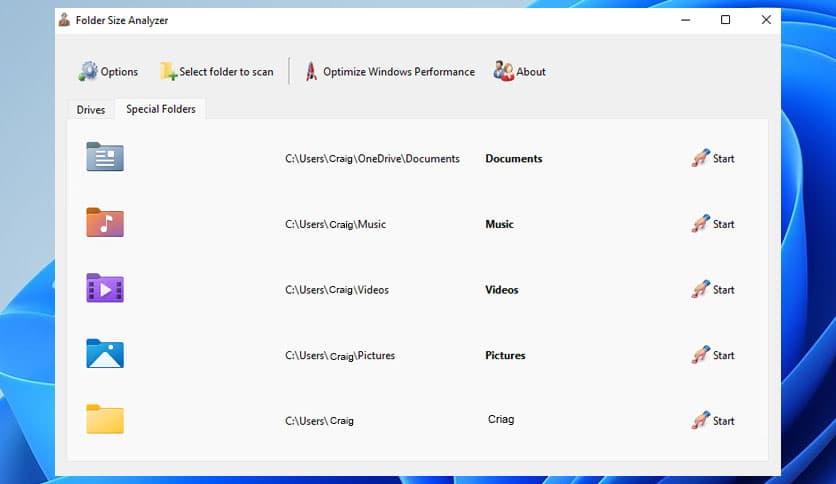
Task: Start scanning the Pictures folder
Action: [724, 355]
